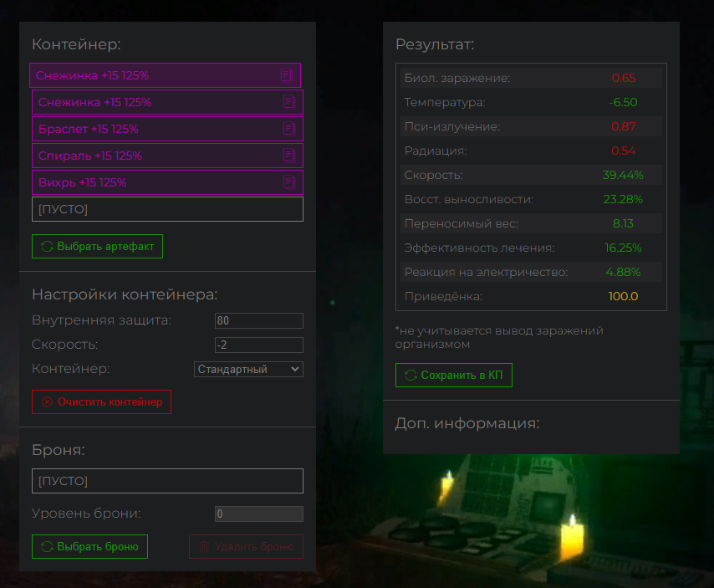Click trash icon in Удалить броню button
This screenshot has height=588, width=714.
coord(205,546)
